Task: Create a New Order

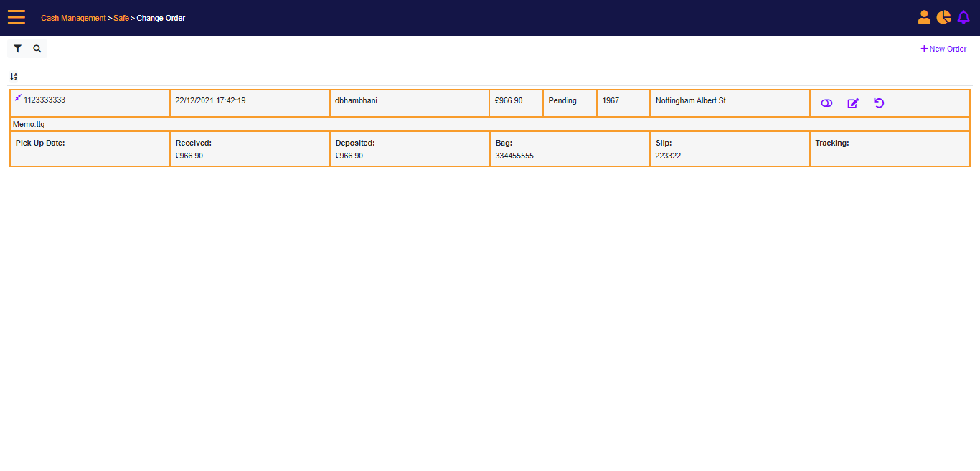Action: point(943,49)
